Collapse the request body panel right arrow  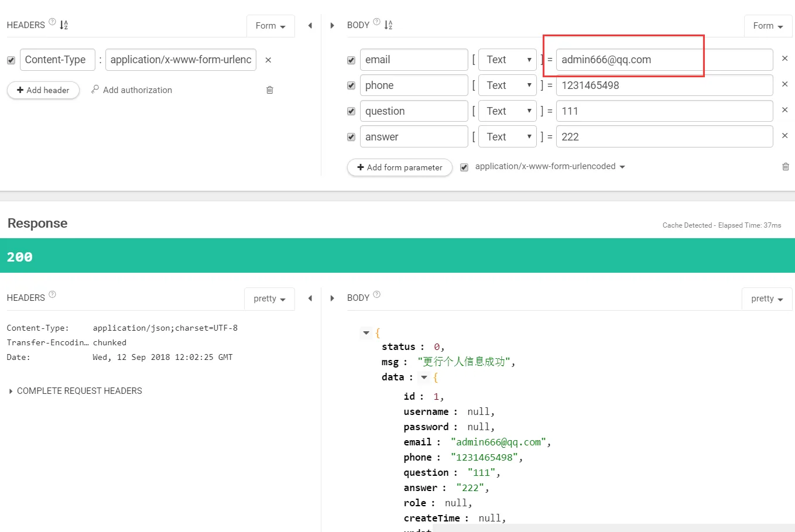333,26
